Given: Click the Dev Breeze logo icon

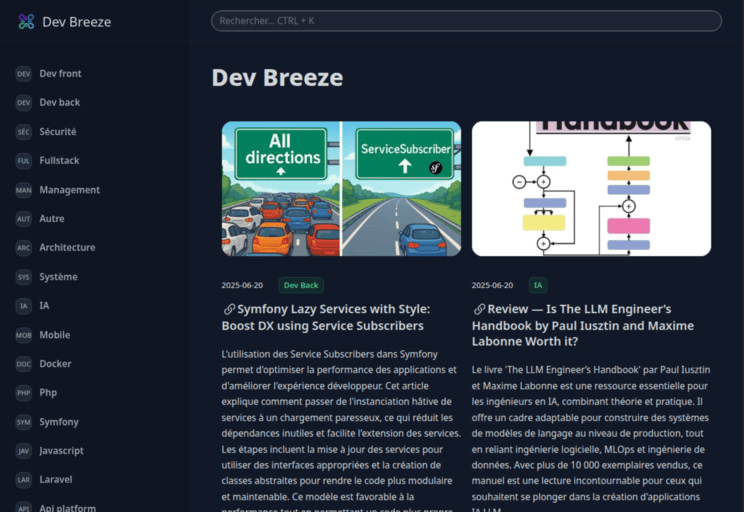Looking at the screenshot, I should click(26, 21).
